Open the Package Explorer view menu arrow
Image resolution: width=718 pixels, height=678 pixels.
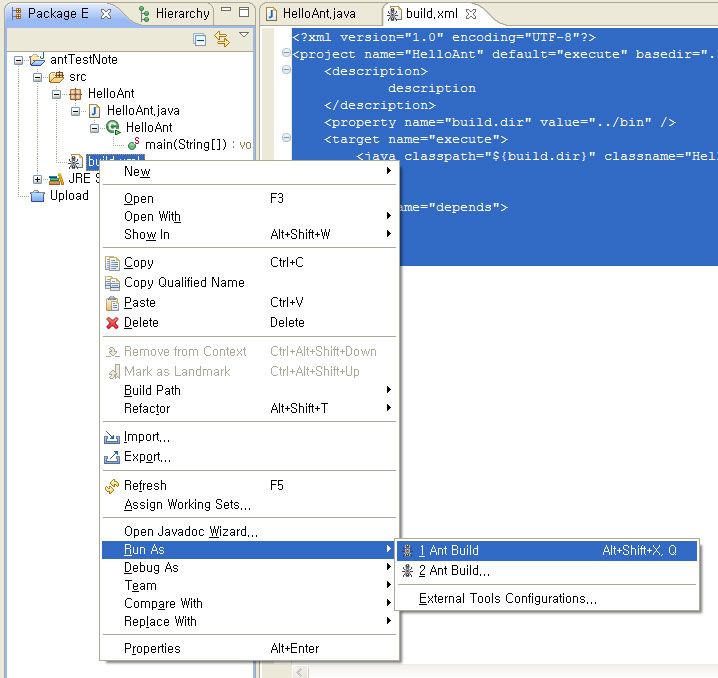[x=244, y=35]
